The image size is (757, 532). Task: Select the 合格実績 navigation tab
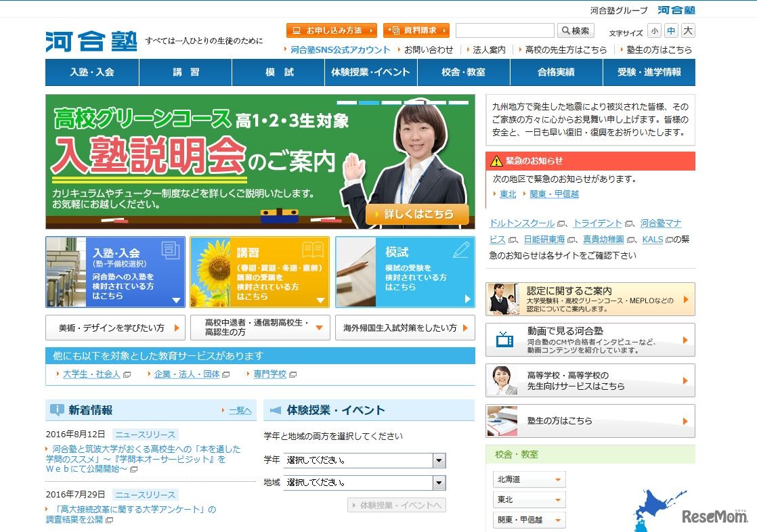[x=556, y=72]
